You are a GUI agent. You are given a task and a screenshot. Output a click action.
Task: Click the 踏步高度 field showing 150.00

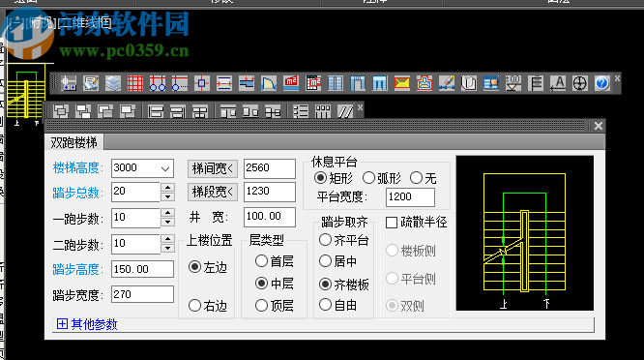[142, 269]
